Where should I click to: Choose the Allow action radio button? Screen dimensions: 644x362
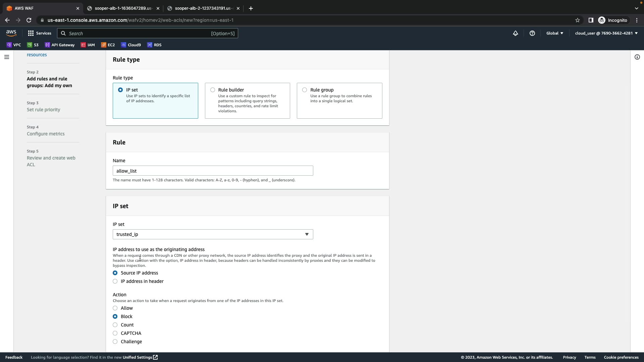pos(115,308)
